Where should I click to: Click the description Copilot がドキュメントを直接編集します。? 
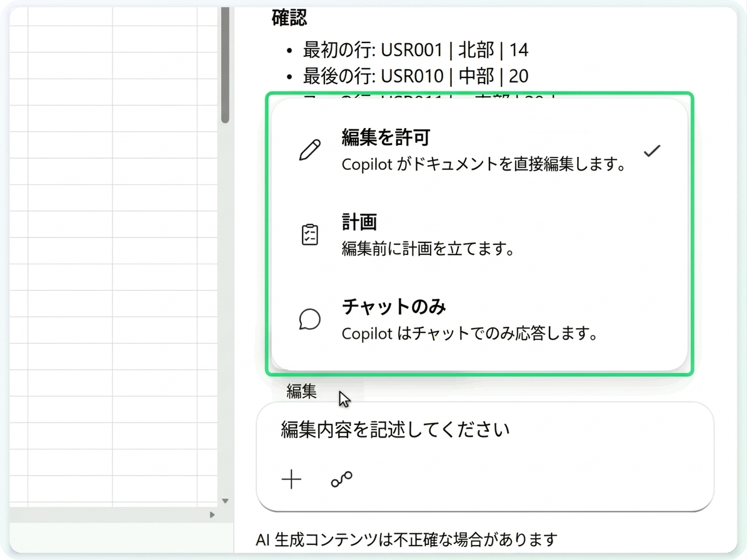coord(484,164)
